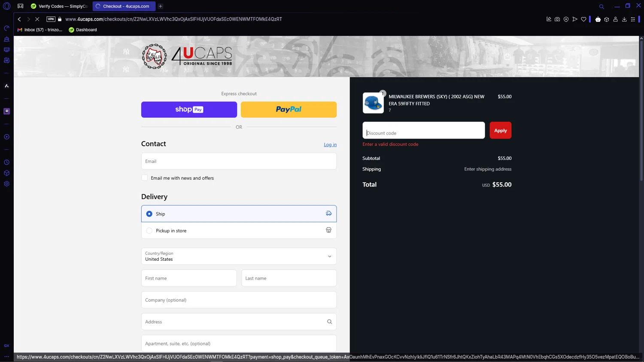Viewport: 644px width, 362px height.
Task: Check Email me with news and offers
Action: pyautogui.click(x=145, y=178)
